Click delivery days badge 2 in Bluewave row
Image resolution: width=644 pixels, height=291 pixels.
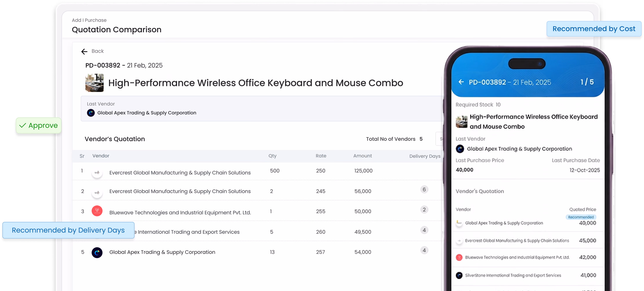tap(424, 209)
